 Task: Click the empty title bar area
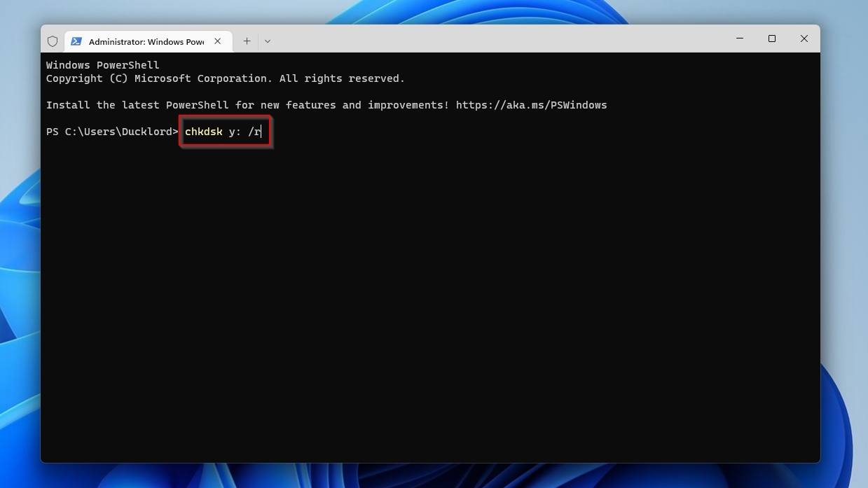(490, 39)
